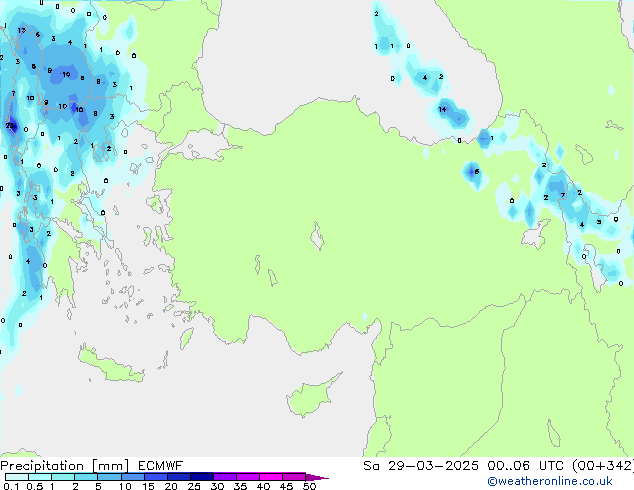This screenshot has width=634, height=490.
Task: Click the '13' precipitation value on the map
Action: coord(21,30)
